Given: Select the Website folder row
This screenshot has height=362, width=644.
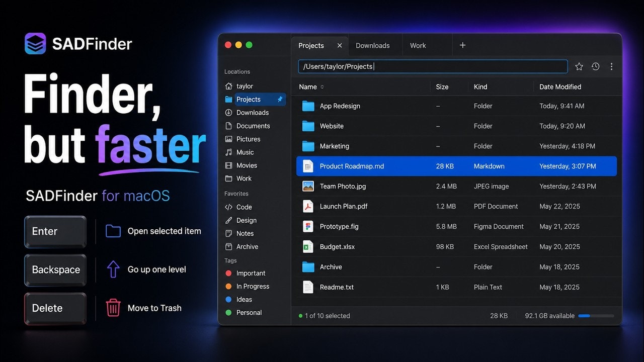Looking at the screenshot, I should coord(456,126).
